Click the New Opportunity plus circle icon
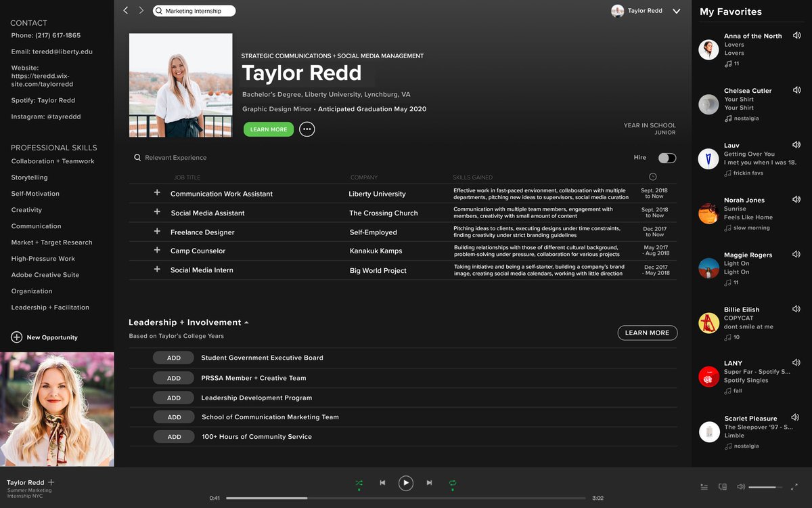This screenshot has height=508, width=812. click(17, 337)
